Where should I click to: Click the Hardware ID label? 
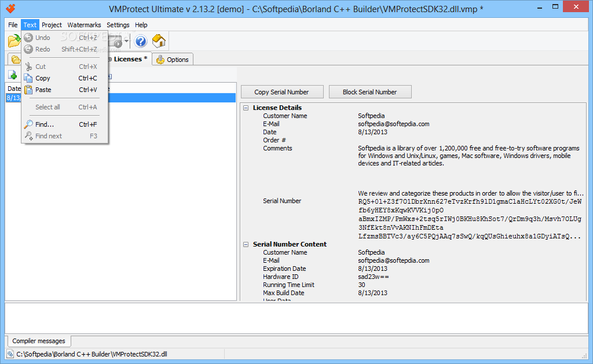click(x=281, y=277)
